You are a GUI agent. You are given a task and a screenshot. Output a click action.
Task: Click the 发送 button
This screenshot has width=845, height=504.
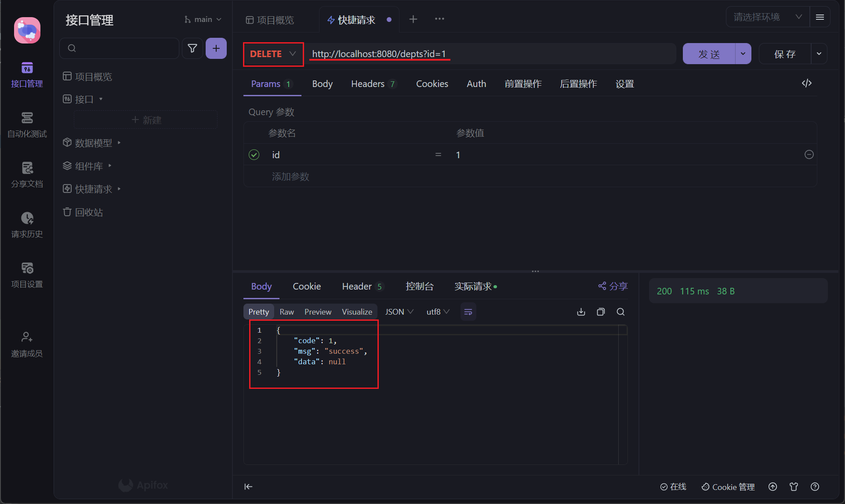tap(709, 54)
